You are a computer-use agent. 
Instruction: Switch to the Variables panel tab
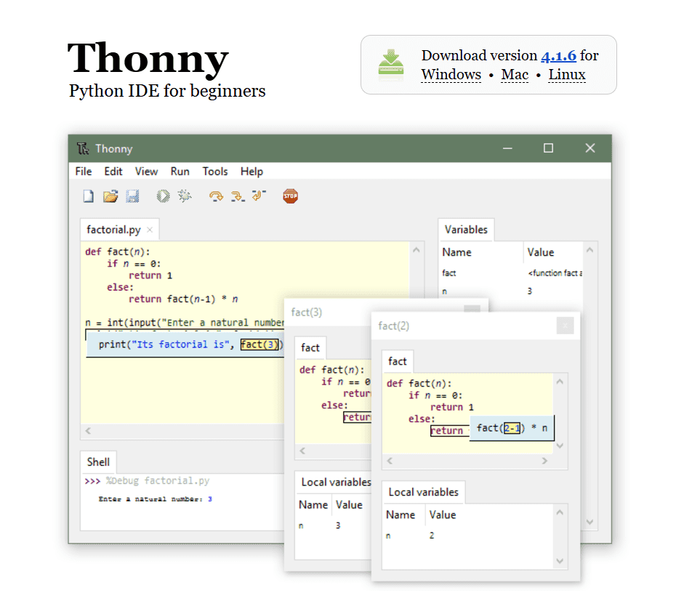coord(466,230)
